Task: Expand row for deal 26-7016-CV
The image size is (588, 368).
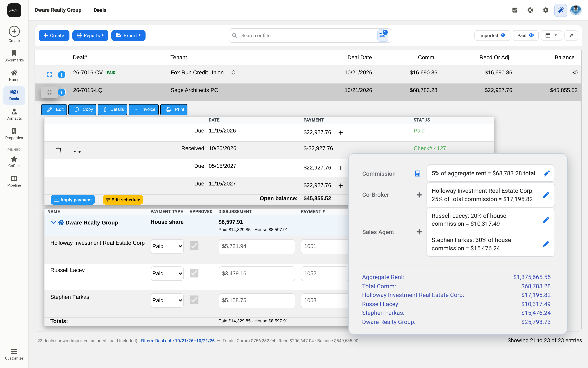Action: click(x=49, y=75)
